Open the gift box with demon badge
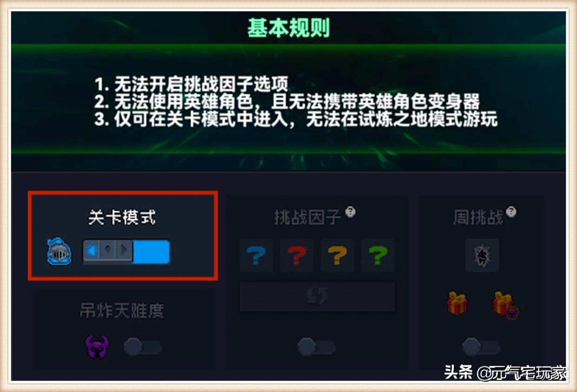Viewport: 577px width, 392px height. pyautogui.click(x=505, y=305)
